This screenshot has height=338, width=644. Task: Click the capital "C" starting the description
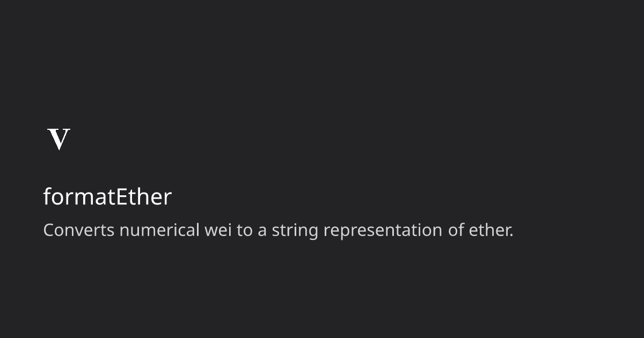pyautogui.click(x=48, y=230)
